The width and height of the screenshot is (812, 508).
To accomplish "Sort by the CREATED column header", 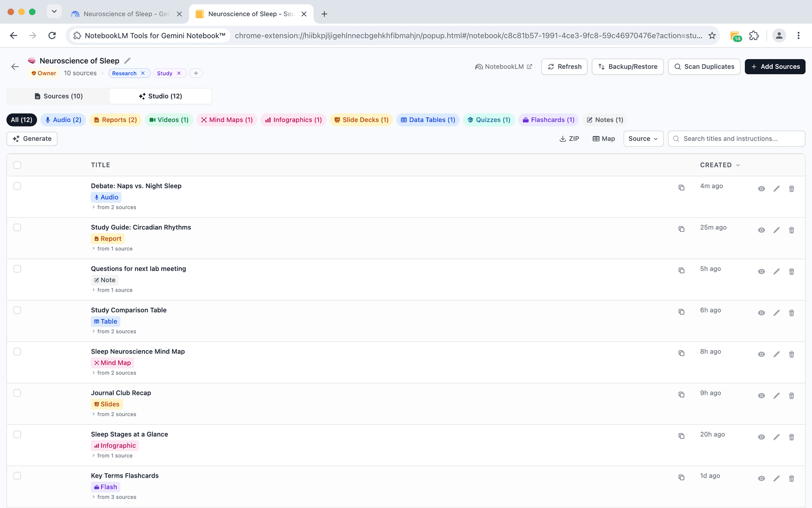I will tap(720, 165).
